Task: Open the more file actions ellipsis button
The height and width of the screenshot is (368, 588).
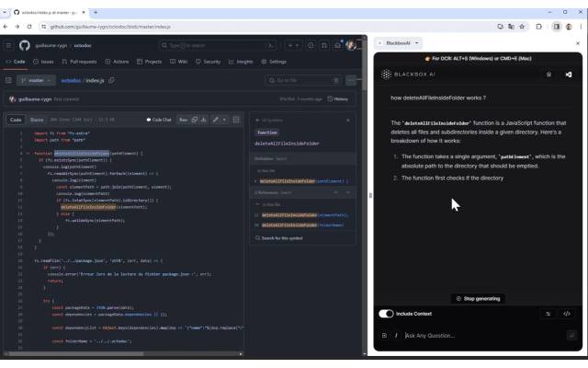Action: pyautogui.click(x=351, y=80)
